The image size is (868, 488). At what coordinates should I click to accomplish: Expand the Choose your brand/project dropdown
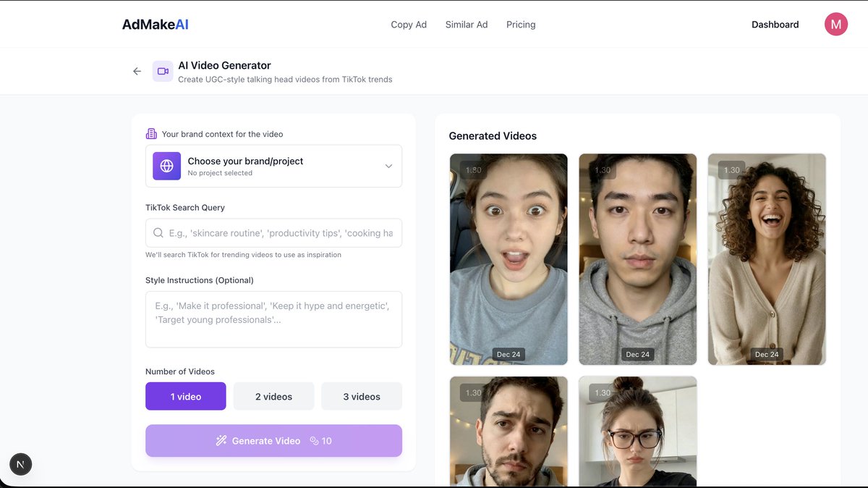tap(273, 166)
